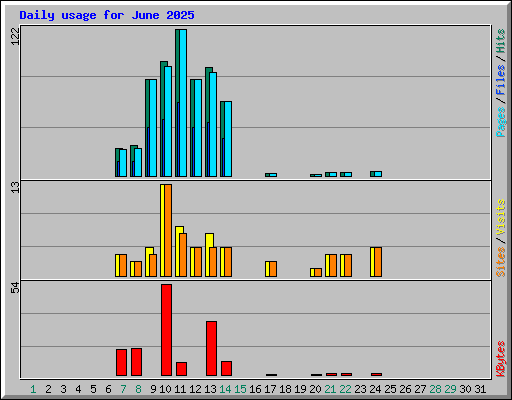The height and width of the screenshot is (400, 512).
Task: Click the 'Files' legend label
Action: click(501, 80)
